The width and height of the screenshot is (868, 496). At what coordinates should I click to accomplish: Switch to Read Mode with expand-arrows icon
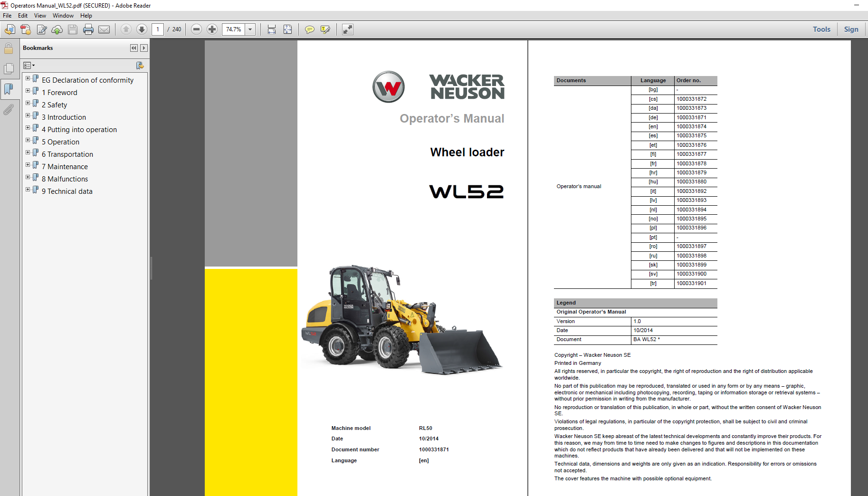click(x=348, y=29)
